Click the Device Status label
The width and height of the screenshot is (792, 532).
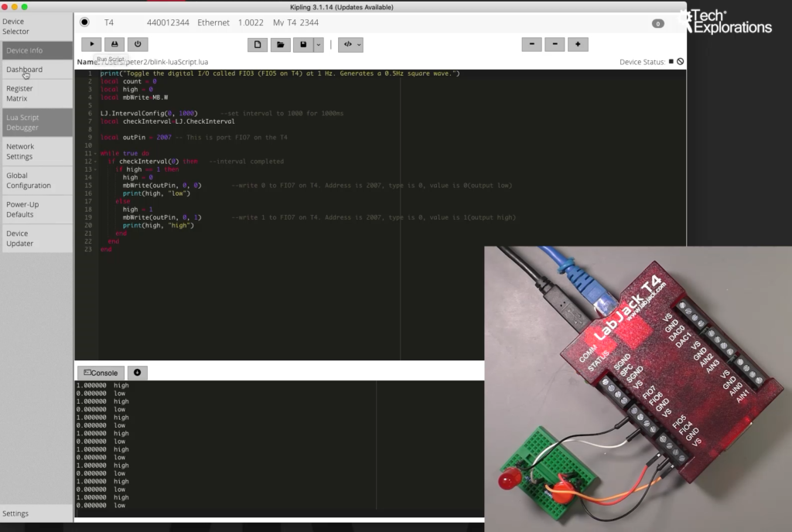pyautogui.click(x=642, y=62)
